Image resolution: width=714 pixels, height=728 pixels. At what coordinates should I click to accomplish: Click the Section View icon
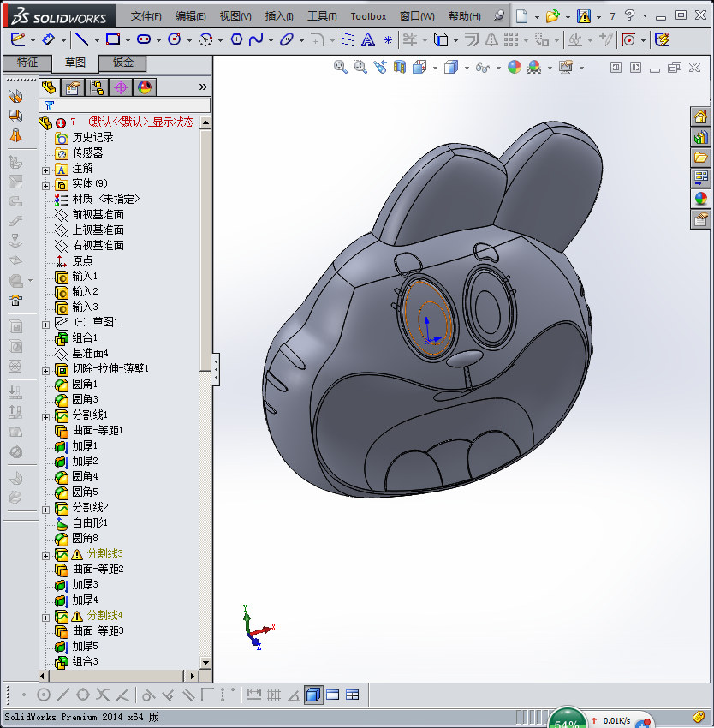[399, 68]
